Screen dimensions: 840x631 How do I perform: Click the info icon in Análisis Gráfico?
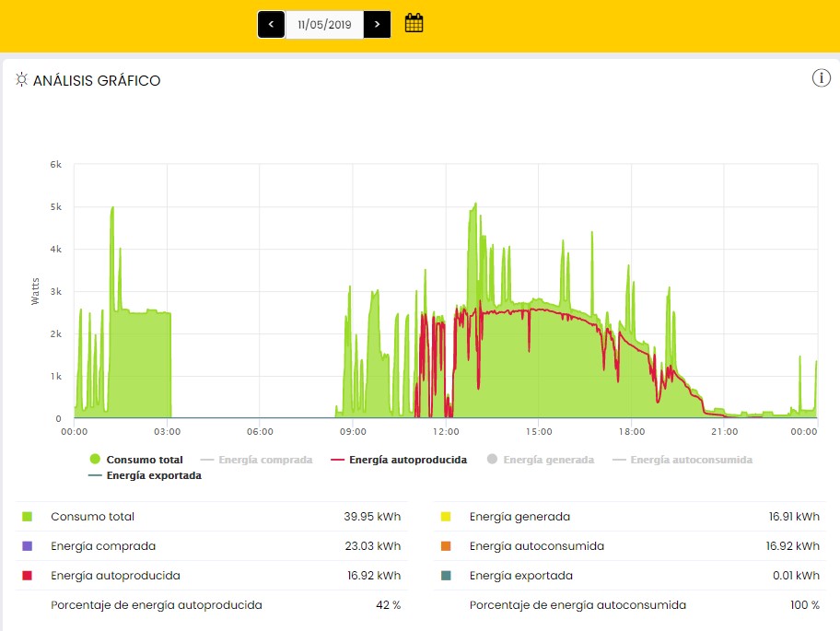click(x=821, y=78)
